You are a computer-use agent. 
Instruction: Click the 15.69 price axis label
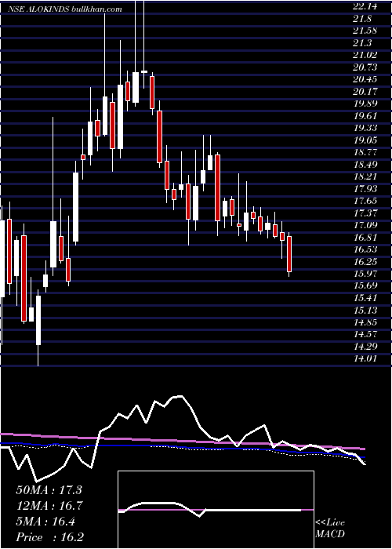pos(365,285)
